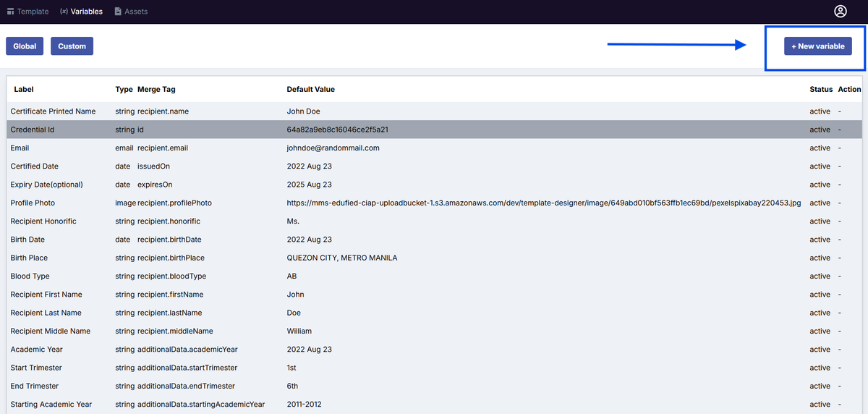868x414 pixels.
Task: Select the Email label cell
Action: (x=20, y=148)
